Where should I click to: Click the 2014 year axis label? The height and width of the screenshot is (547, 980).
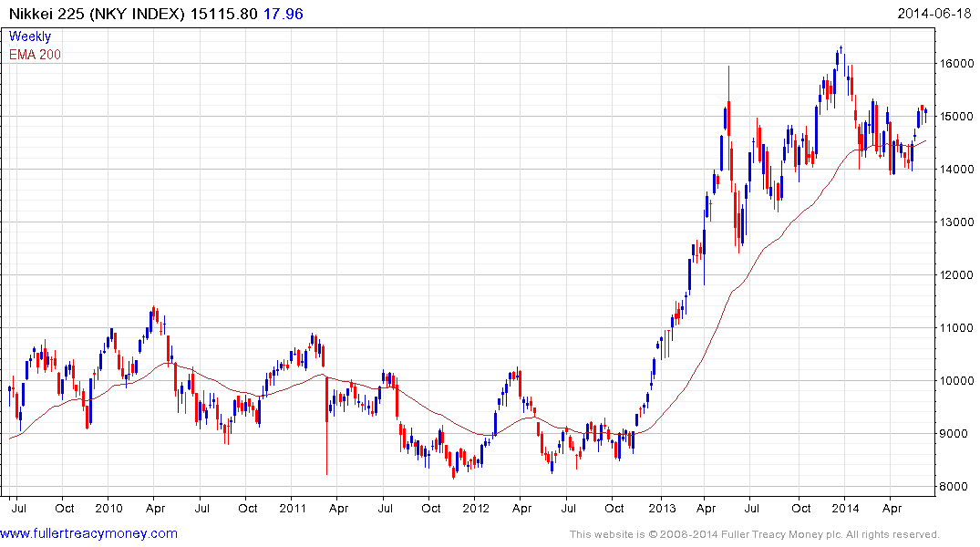coord(846,508)
